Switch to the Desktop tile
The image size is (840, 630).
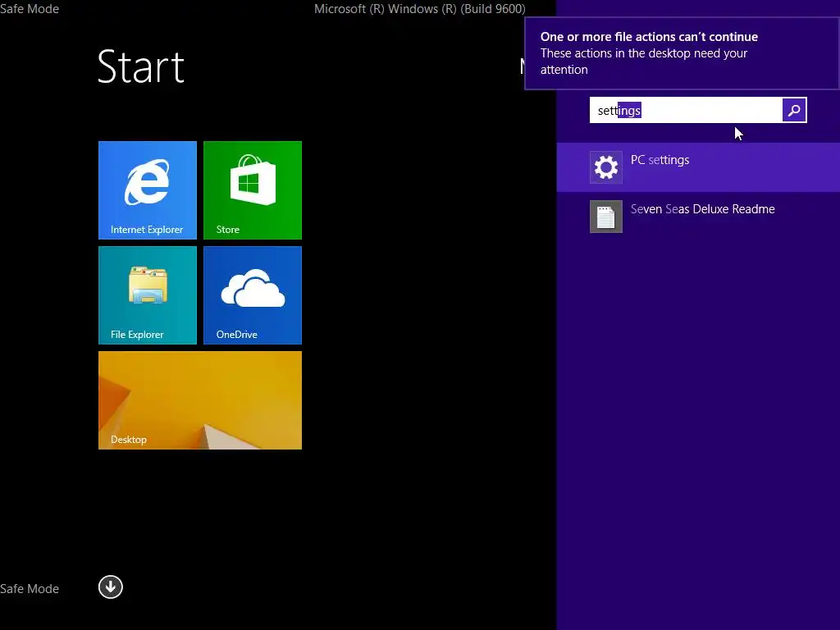pos(200,400)
